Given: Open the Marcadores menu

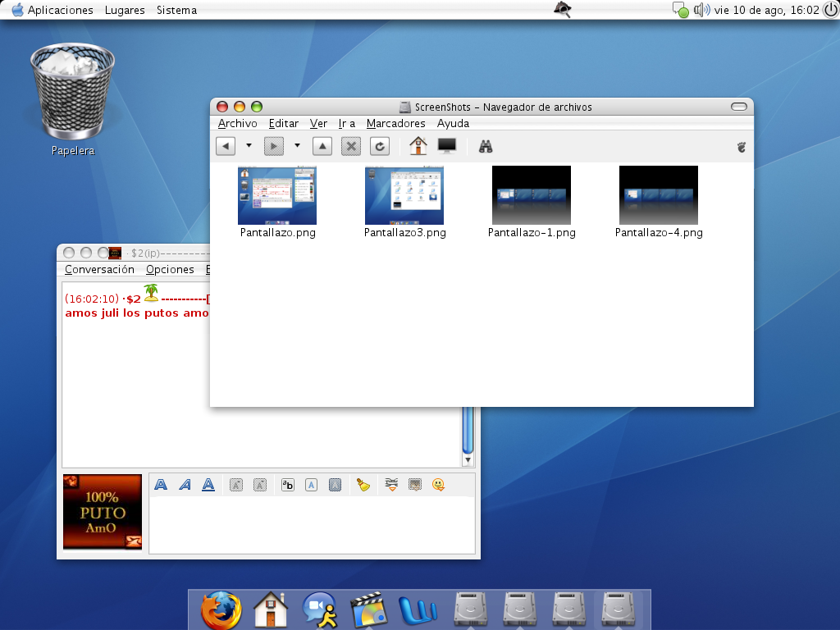Looking at the screenshot, I should (x=396, y=123).
